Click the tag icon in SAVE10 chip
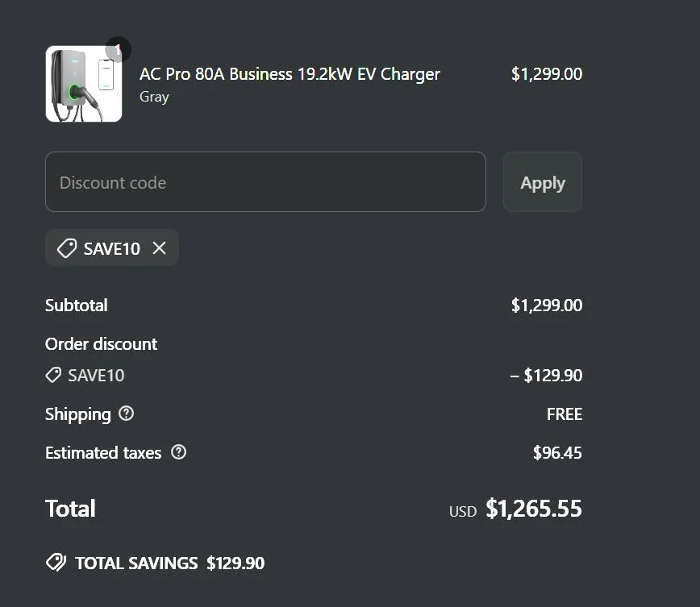The width and height of the screenshot is (700, 607). pyautogui.click(x=67, y=248)
